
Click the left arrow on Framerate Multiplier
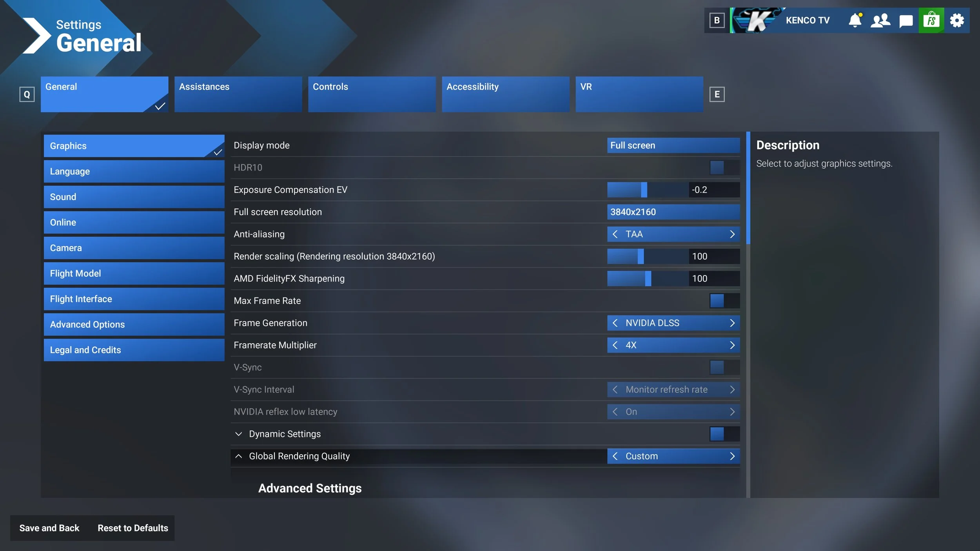click(x=615, y=345)
